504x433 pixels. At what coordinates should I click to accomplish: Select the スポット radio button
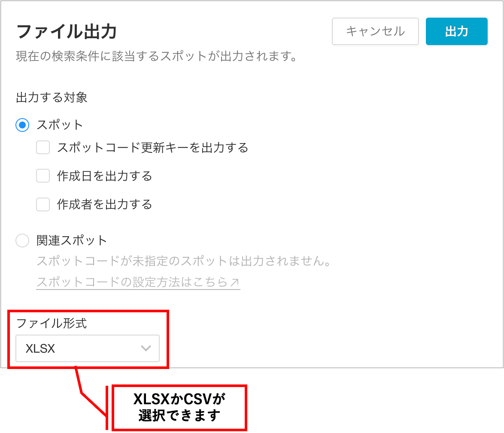22,125
